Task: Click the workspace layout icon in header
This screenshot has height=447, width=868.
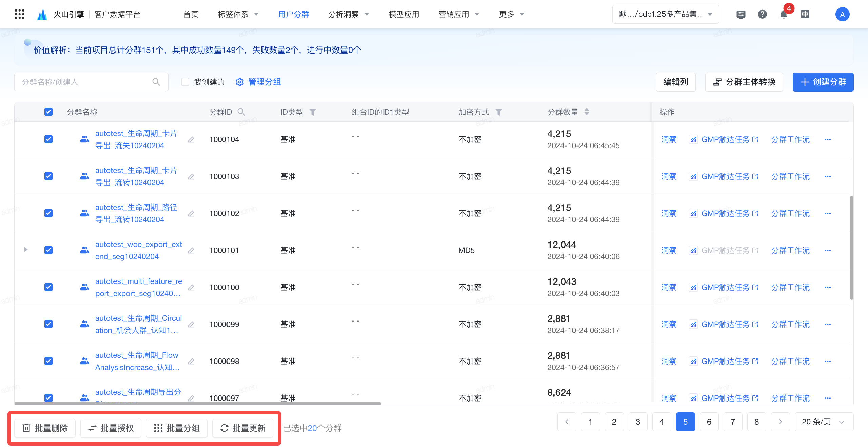Action: pyautogui.click(x=805, y=14)
